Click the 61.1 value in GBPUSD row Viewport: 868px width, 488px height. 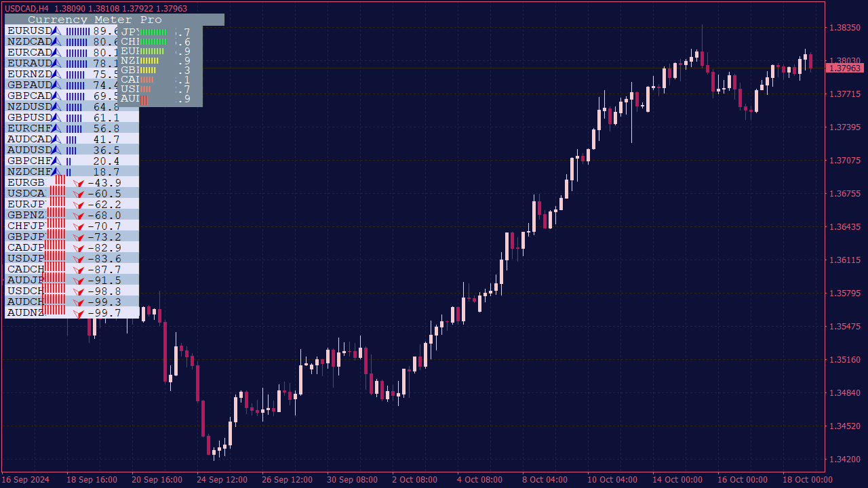(x=106, y=118)
